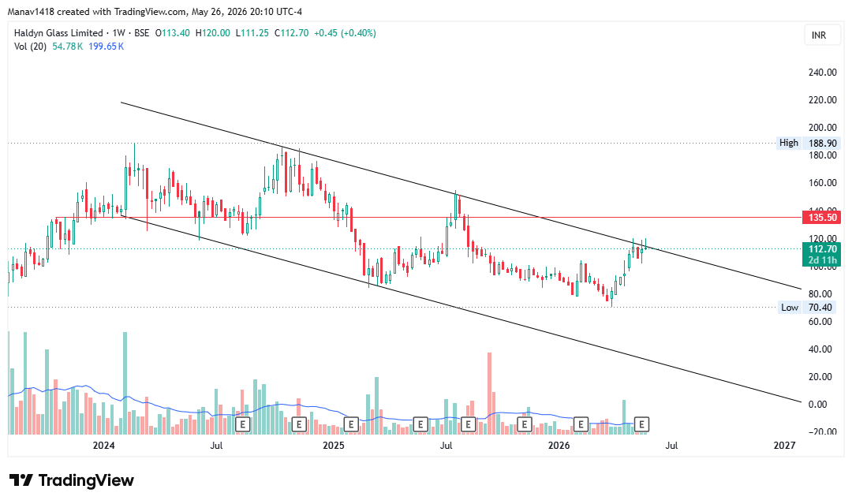Screen dimensions: 852x504
Task: Click the TradingView logo icon at the bottom
Action: [x=21, y=480]
